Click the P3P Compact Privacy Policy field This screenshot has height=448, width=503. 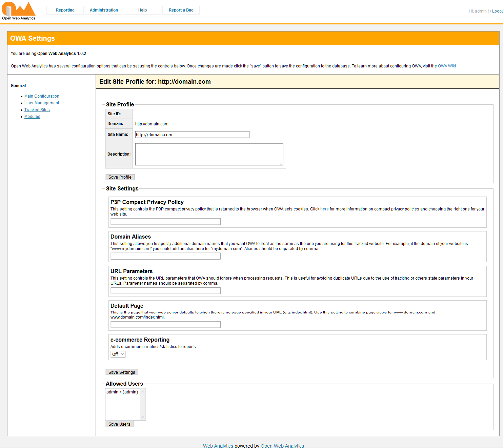pos(165,222)
